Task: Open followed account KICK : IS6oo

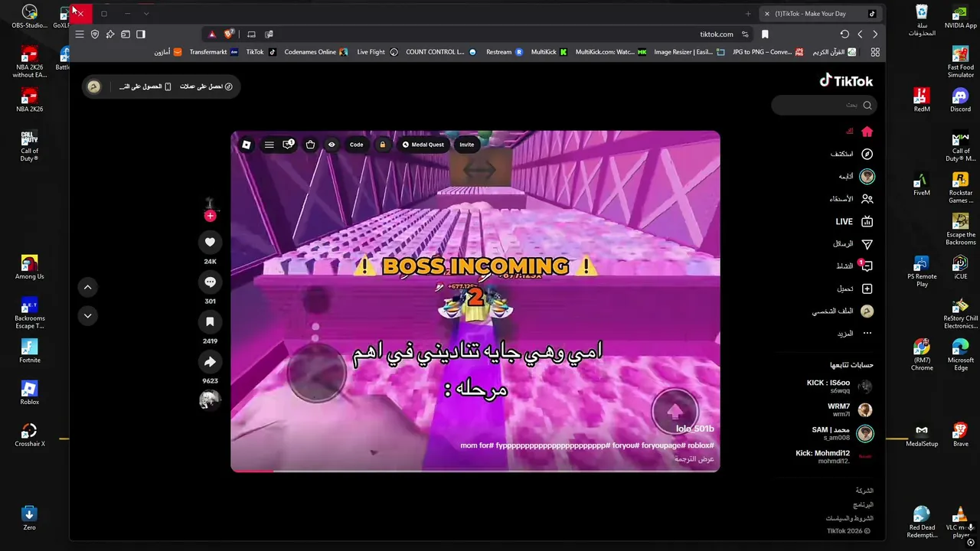Action: click(839, 386)
